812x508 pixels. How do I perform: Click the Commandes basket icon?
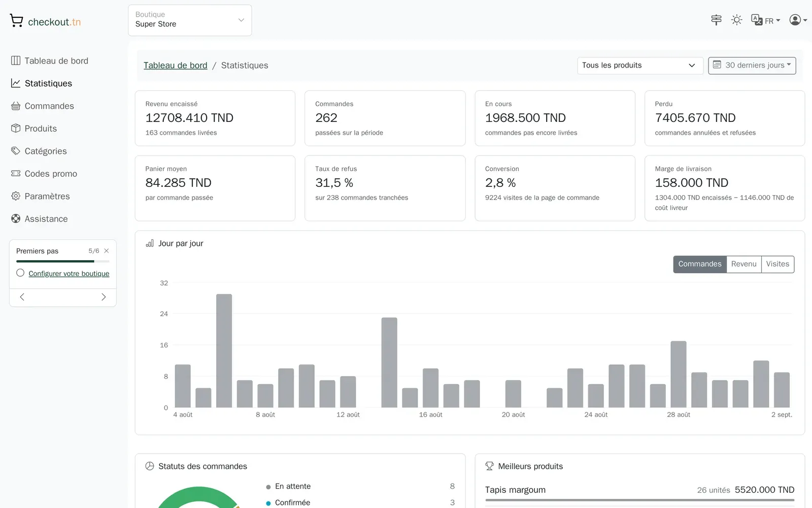(x=16, y=106)
